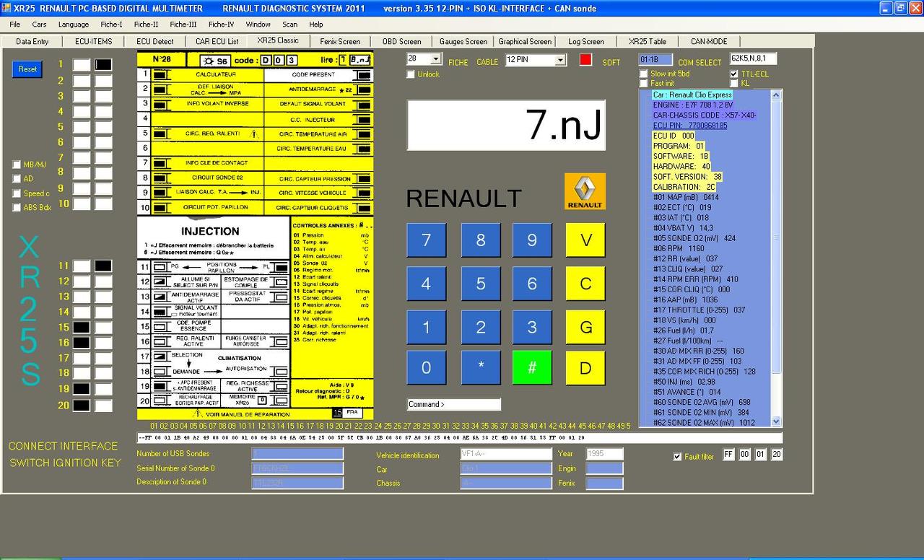Focus the Number of USB Sondes field

click(297, 454)
